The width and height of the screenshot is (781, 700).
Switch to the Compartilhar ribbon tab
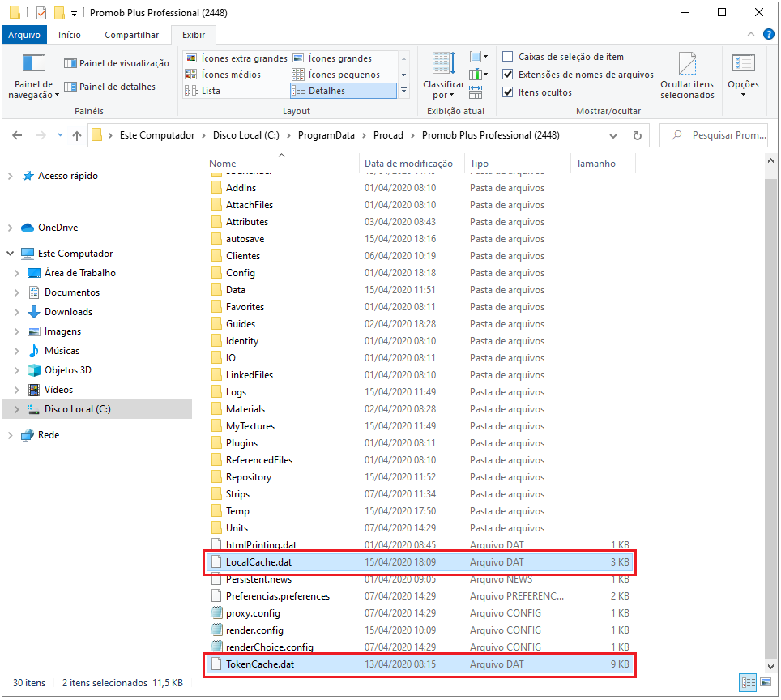coord(131,35)
